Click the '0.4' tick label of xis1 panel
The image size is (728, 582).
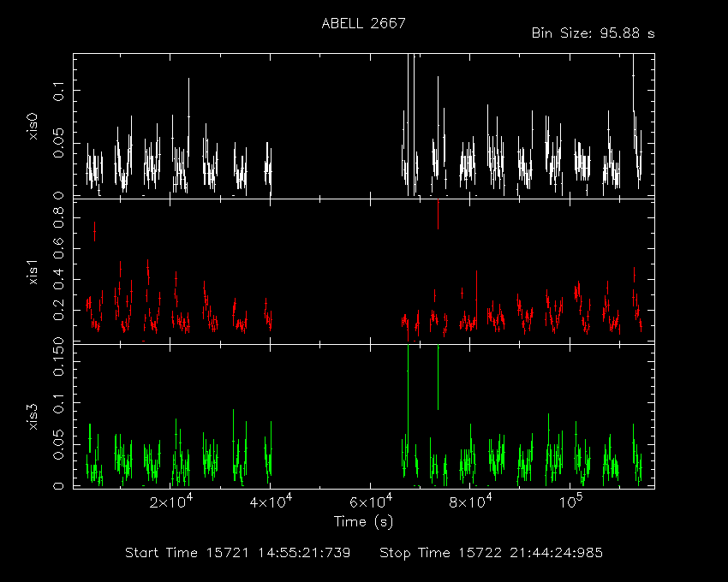point(58,279)
